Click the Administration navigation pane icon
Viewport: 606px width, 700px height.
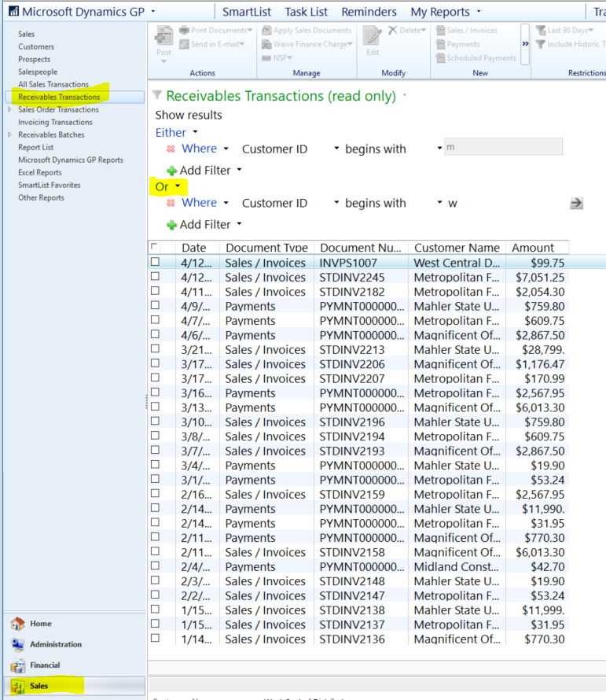[x=17, y=644]
